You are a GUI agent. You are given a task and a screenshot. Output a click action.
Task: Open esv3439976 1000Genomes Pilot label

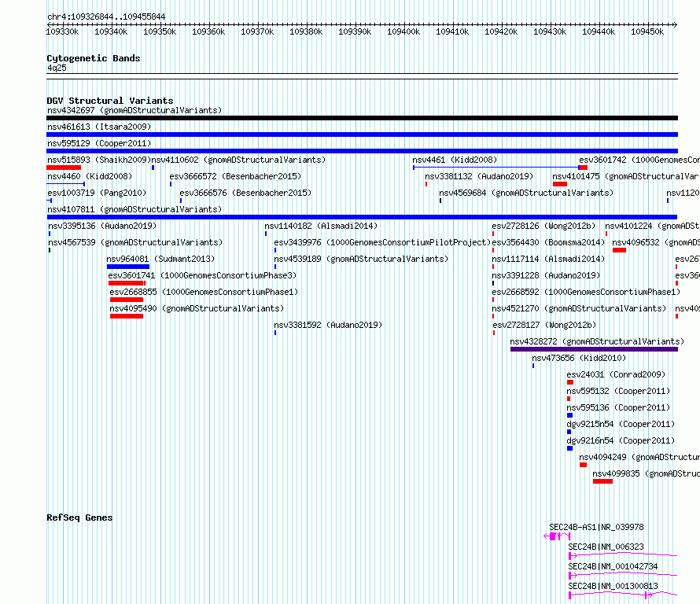[382, 242]
